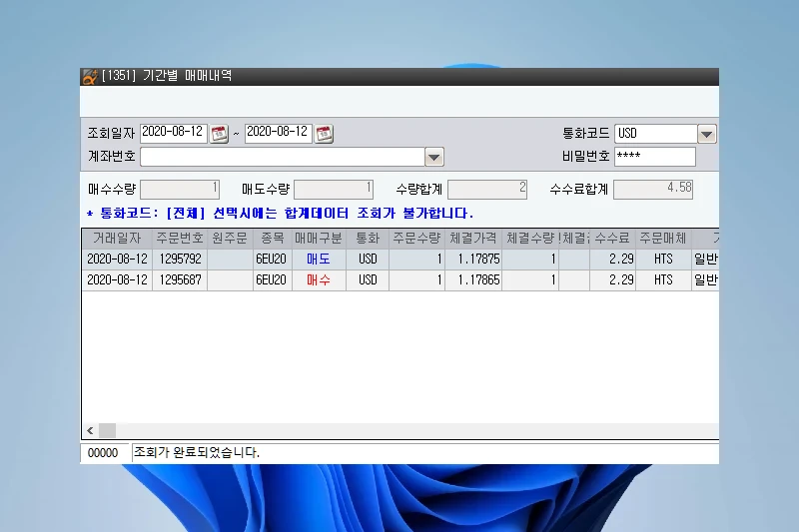Click the app icon in title bar
This screenshot has width=799, height=532.
click(x=90, y=77)
